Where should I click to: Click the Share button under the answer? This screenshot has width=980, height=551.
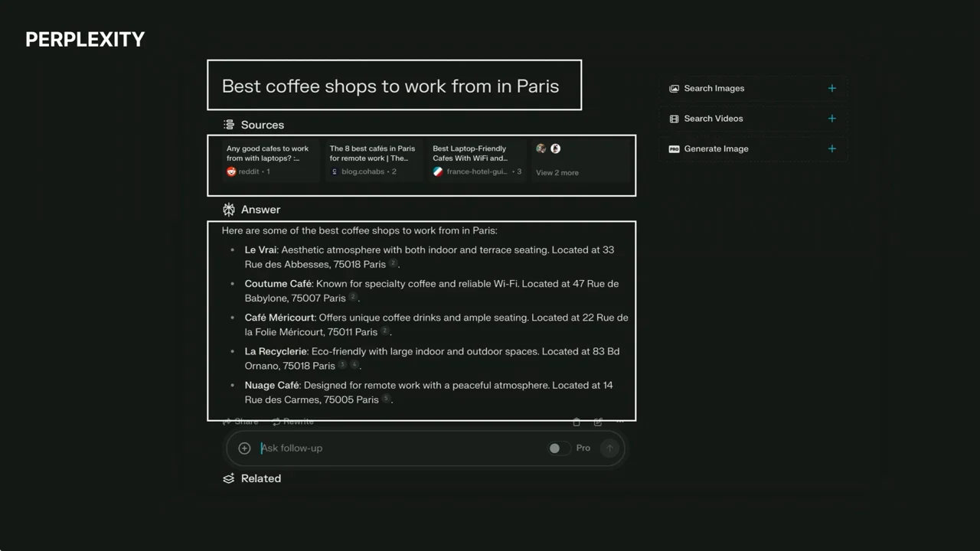pos(240,422)
